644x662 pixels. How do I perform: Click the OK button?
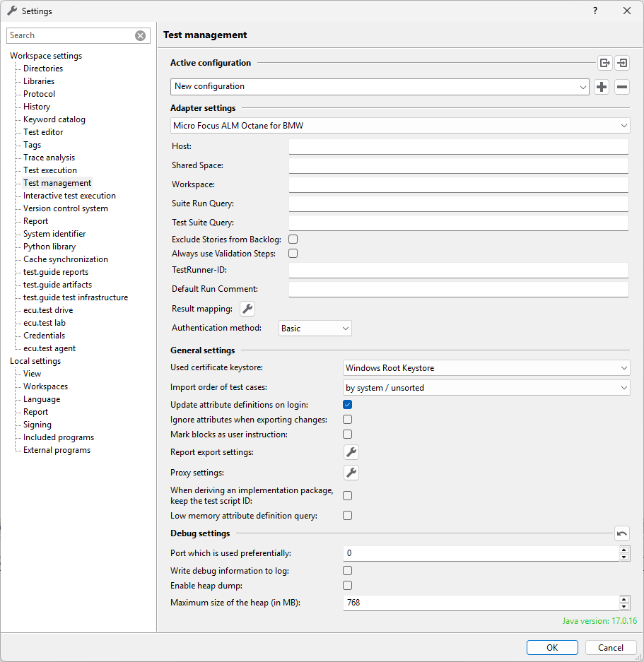point(552,648)
